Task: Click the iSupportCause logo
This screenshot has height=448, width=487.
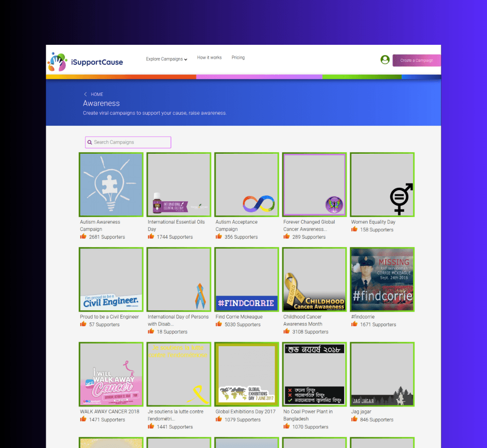Action: pos(85,61)
